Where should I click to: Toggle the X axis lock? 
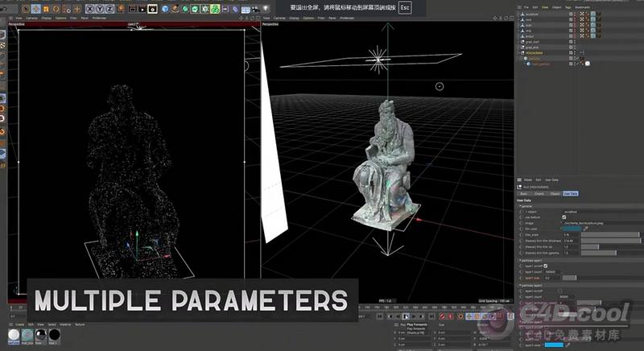[89, 9]
